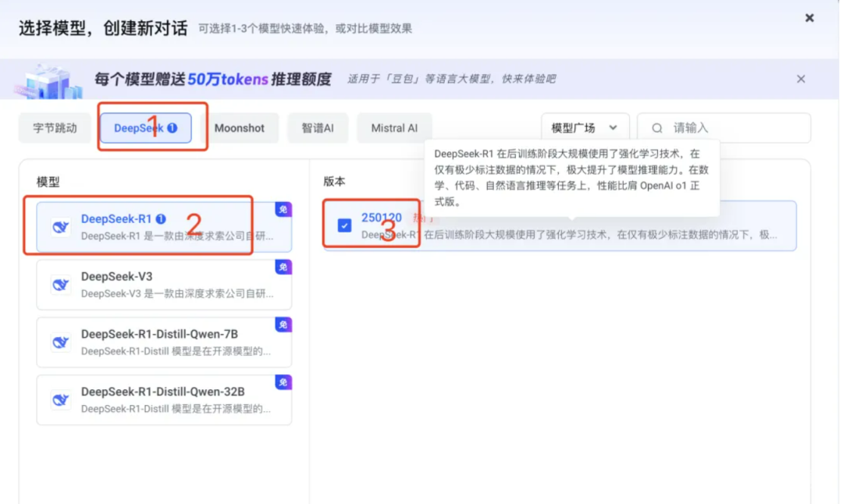Select the DeepSeek-V3 model
This screenshot has height=504, width=843.
coord(164,284)
